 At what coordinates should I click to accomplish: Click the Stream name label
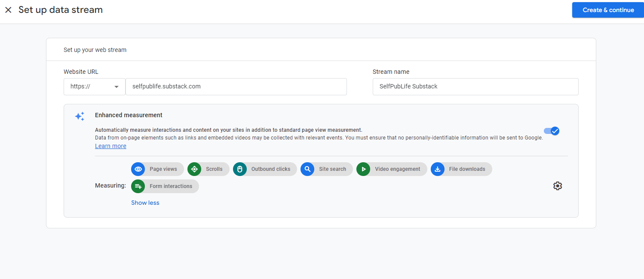coord(391,72)
